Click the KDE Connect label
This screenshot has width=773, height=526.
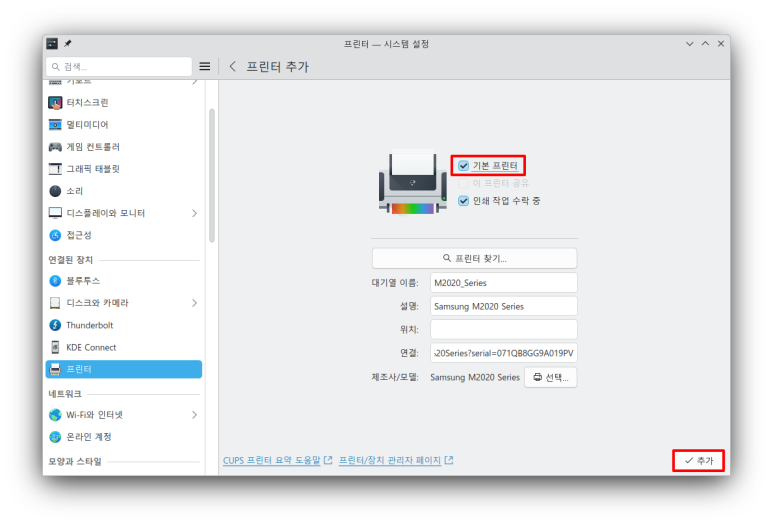91,348
